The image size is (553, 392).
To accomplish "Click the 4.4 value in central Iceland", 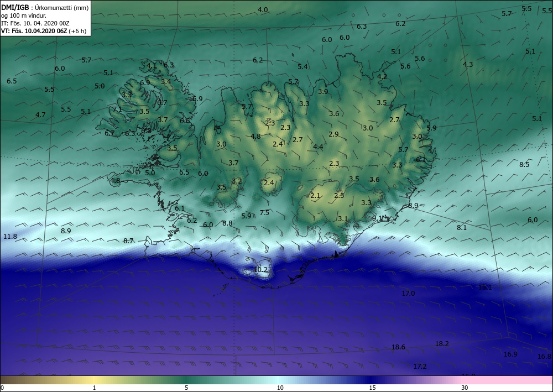I will [x=318, y=147].
